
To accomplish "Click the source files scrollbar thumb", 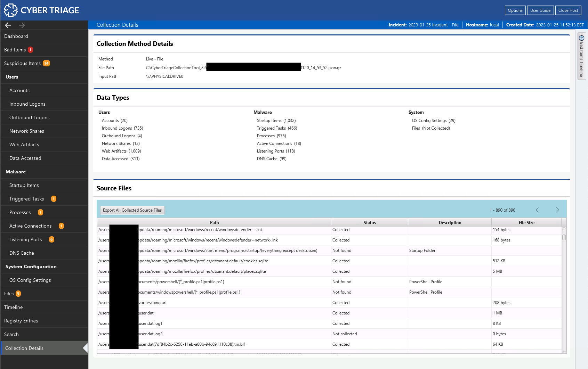I will [564, 237].
